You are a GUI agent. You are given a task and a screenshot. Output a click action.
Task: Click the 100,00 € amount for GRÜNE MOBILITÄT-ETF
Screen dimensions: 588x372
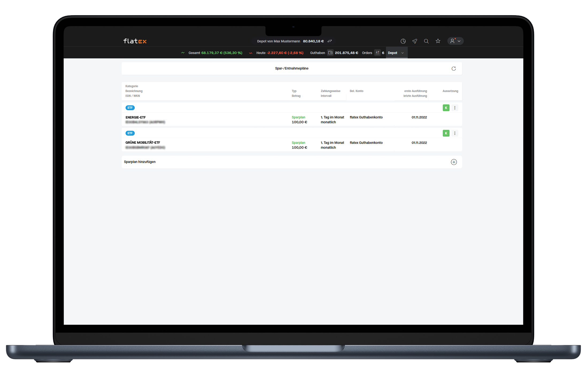[x=299, y=147]
